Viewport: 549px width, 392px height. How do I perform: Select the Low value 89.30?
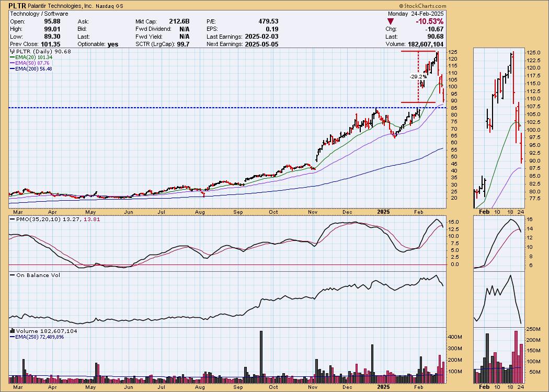52,37
